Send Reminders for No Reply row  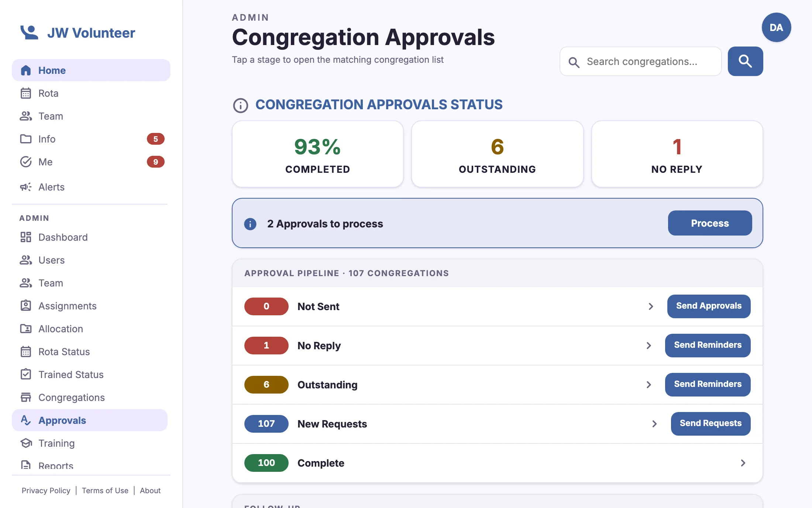[708, 345]
